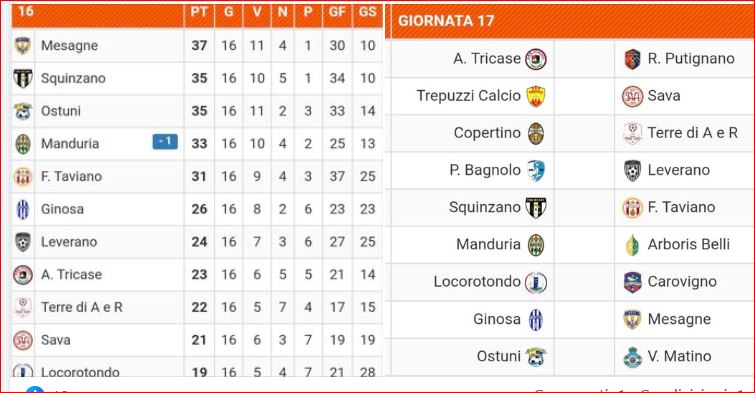
Task: Select the GF column header
Action: click(x=337, y=12)
